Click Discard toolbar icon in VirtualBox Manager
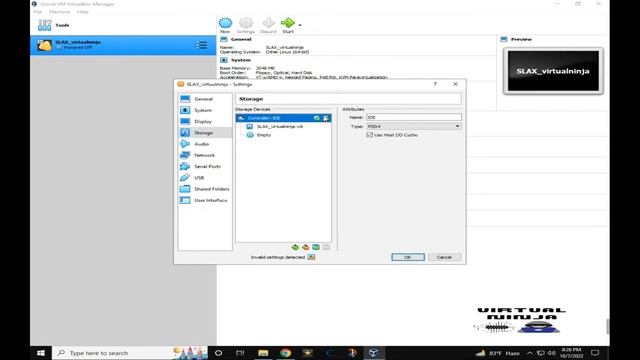The height and width of the screenshot is (360, 640). [x=268, y=25]
